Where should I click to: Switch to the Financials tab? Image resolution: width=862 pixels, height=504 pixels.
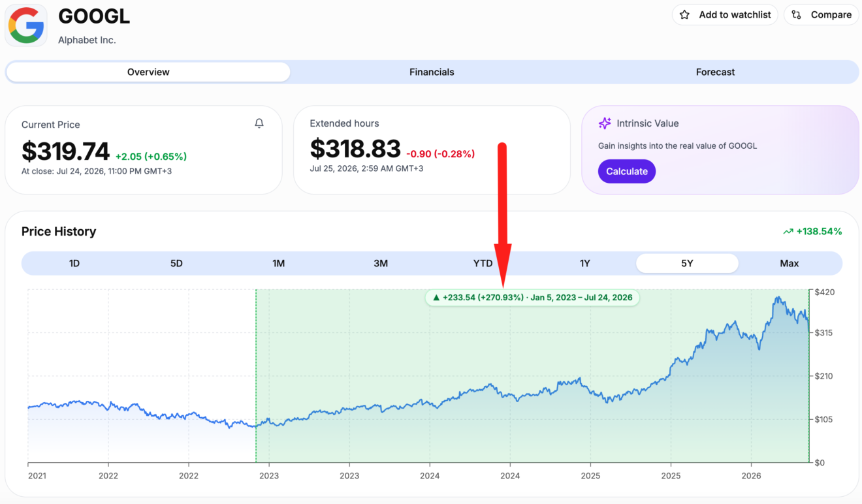pos(432,72)
